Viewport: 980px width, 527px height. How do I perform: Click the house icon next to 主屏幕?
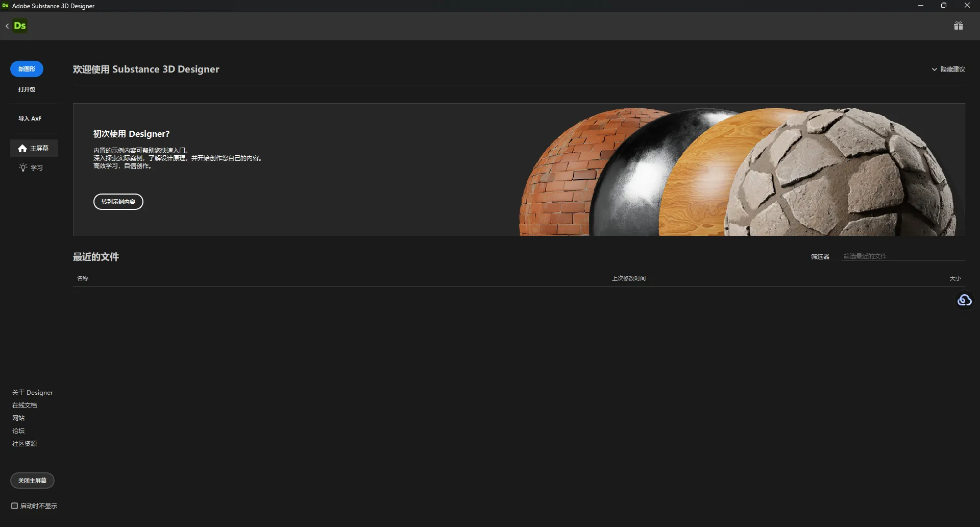point(22,149)
